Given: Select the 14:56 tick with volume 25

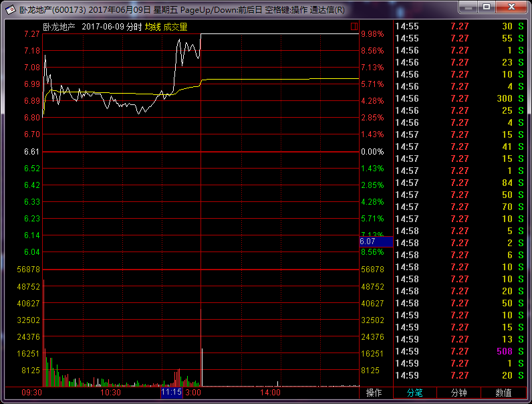Looking at the screenshot, I should click(460, 110).
